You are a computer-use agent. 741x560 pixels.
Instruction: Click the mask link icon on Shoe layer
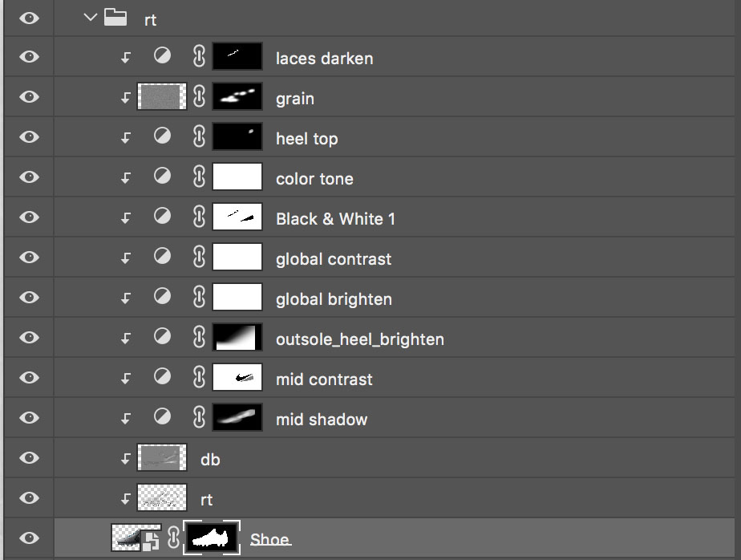(x=172, y=538)
